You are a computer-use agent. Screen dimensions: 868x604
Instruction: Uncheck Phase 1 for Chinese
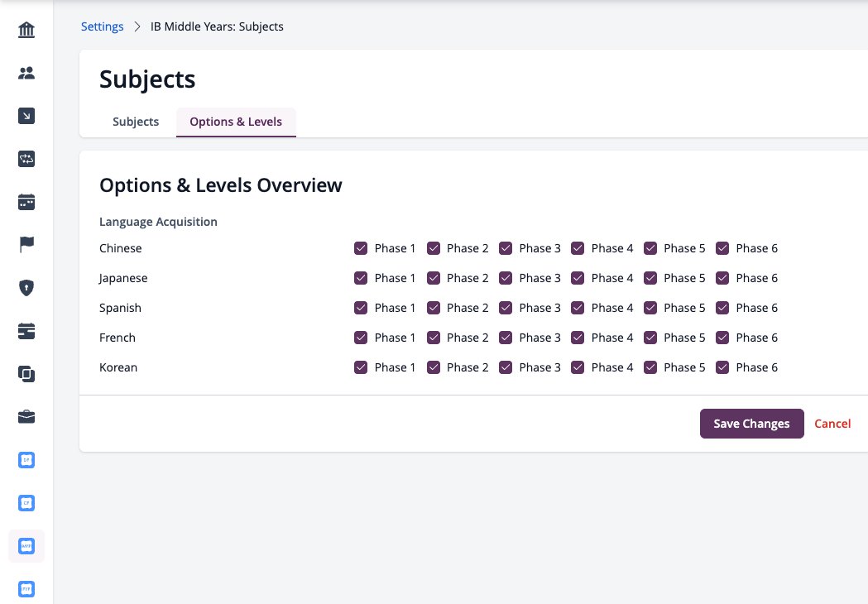361,248
